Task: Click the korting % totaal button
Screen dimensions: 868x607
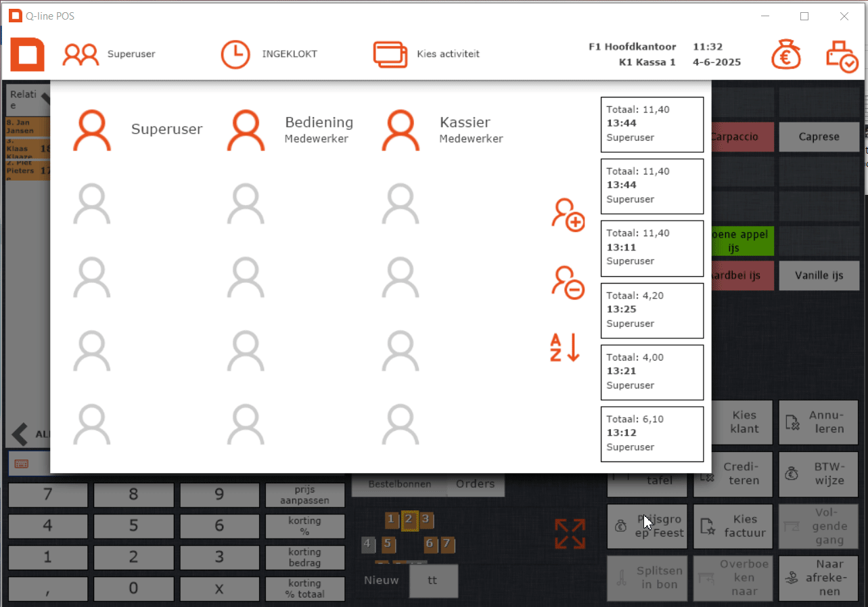Action: (x=305, y=589)
